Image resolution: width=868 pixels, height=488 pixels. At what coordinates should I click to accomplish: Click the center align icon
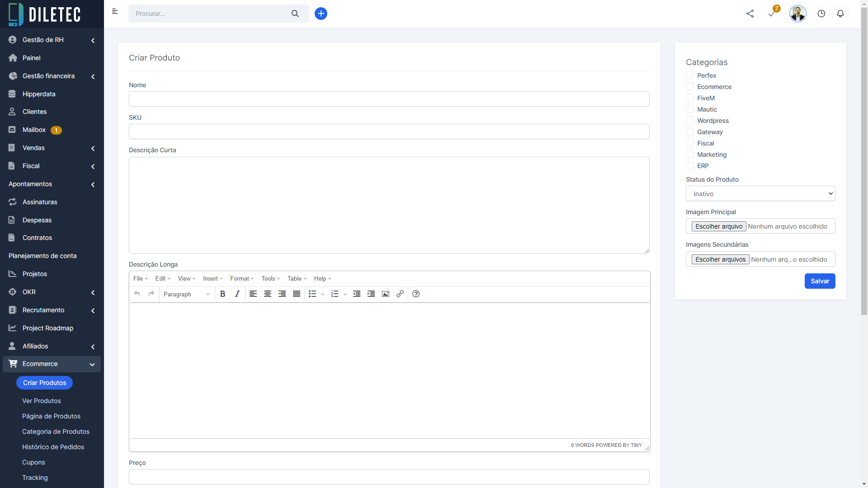pos(268,294)
